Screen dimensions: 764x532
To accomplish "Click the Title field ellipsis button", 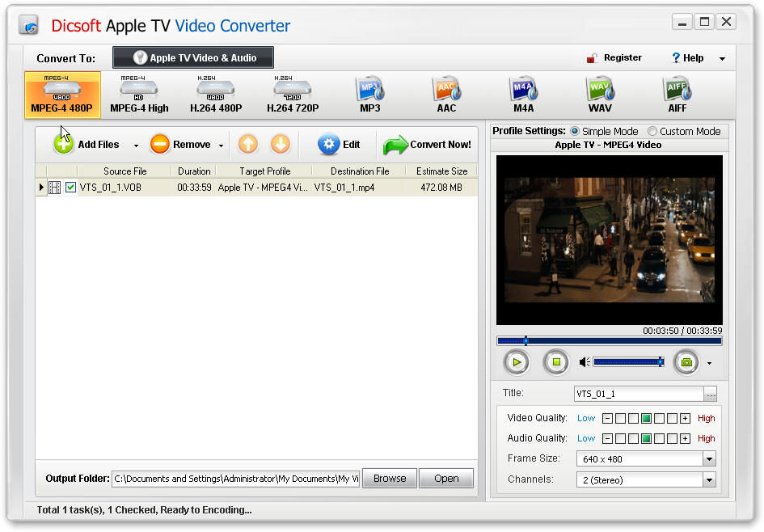I will click(x=711, y=394).
